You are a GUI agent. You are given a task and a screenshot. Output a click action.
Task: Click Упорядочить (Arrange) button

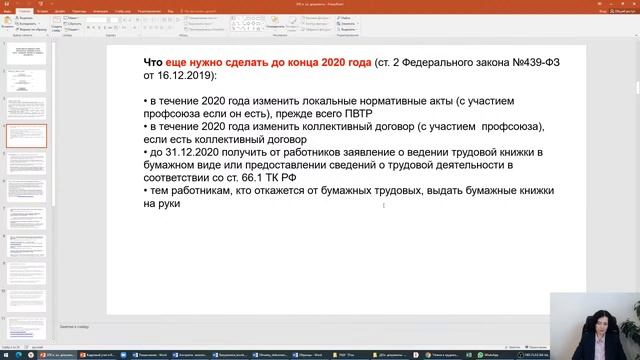[276, 23]
